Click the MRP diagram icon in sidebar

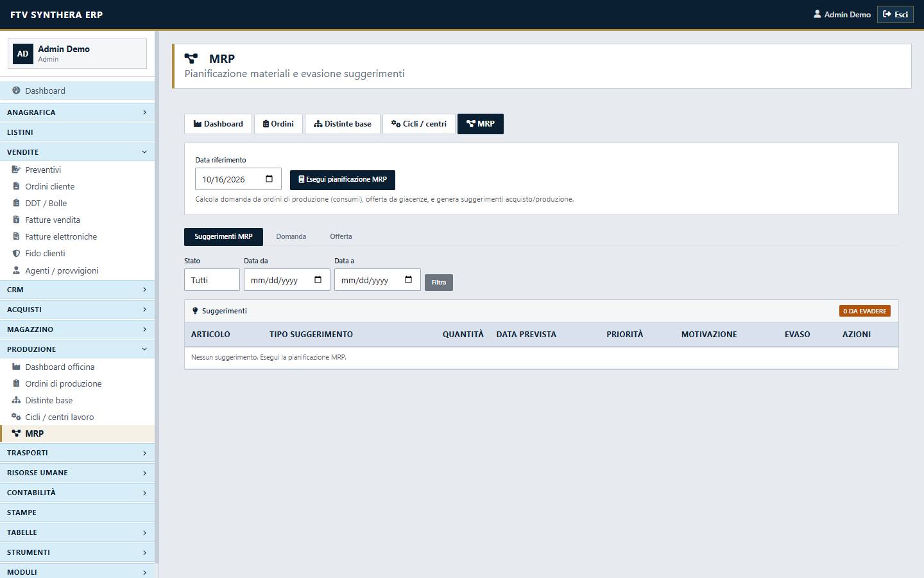(x=16, y=433)
